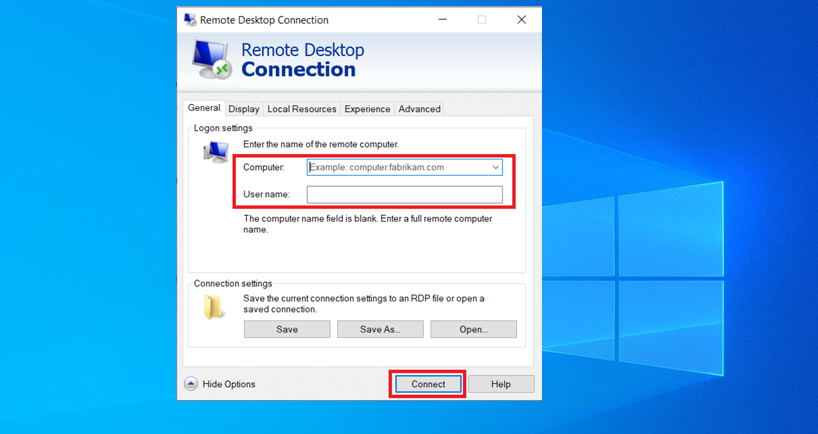The image size is (818, 434).
Task: Close the Remote Desktop Connection window
Action: coord(522,20)
